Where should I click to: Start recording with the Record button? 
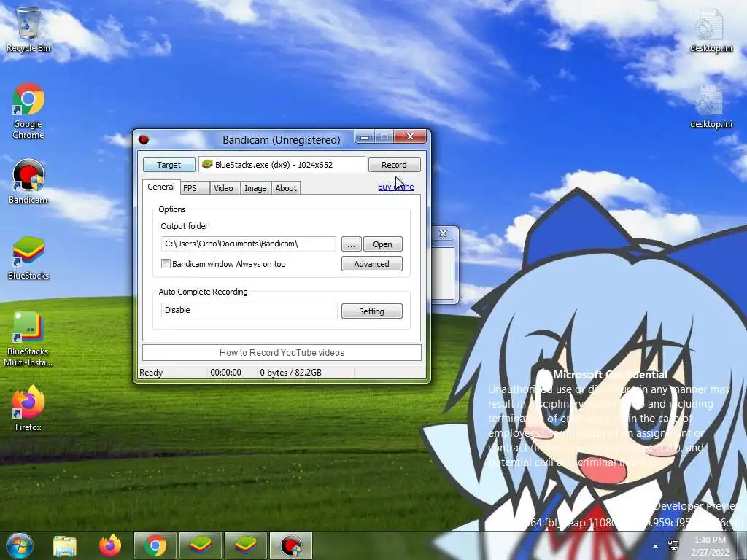tap(394, 164)
